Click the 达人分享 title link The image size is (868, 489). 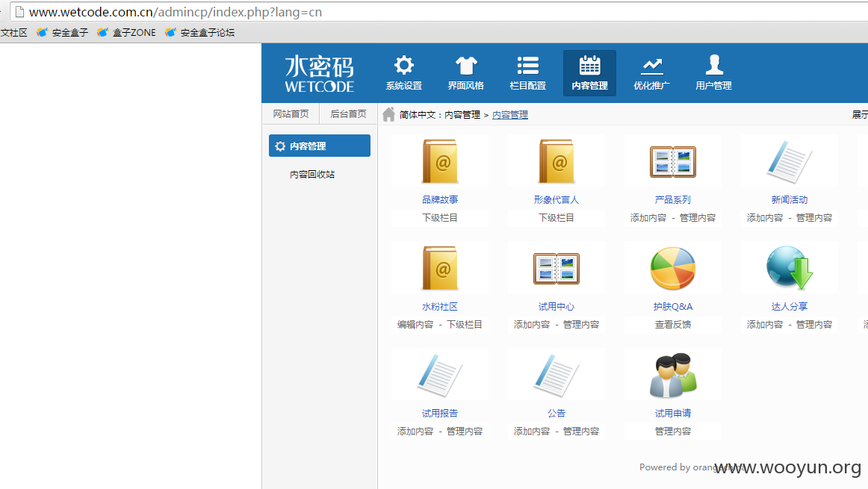tap(790, 306)
